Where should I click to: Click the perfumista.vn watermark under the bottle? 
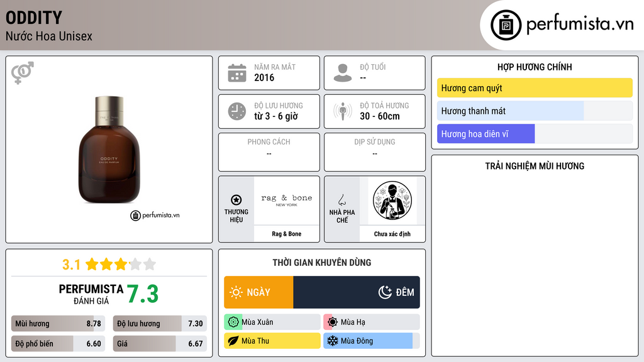[x=155, y=215]
